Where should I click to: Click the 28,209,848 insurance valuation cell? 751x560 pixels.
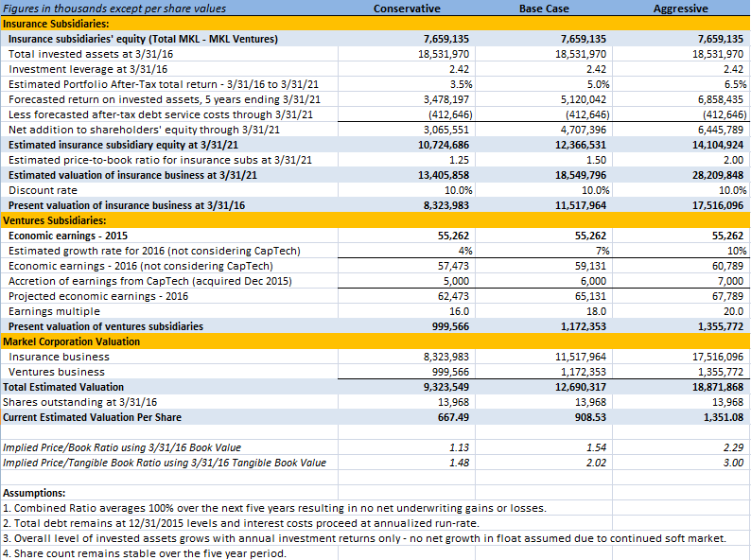pyautogui.click(x=718, y=175)
